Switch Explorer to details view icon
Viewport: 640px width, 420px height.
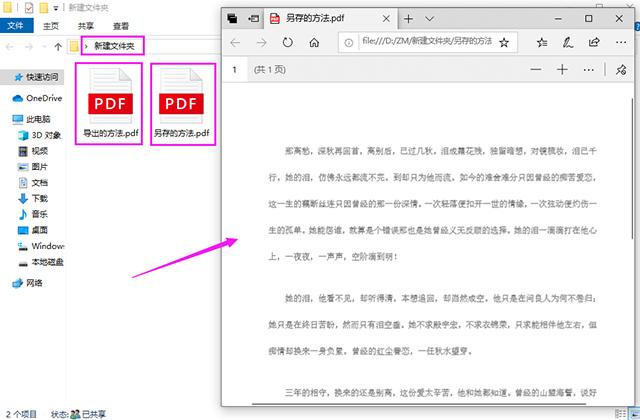620,413
